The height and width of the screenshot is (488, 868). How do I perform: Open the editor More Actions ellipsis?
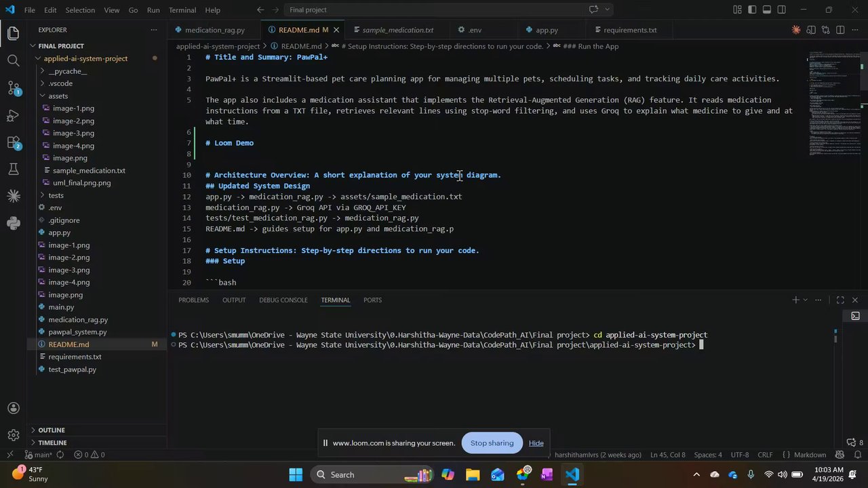855,30
